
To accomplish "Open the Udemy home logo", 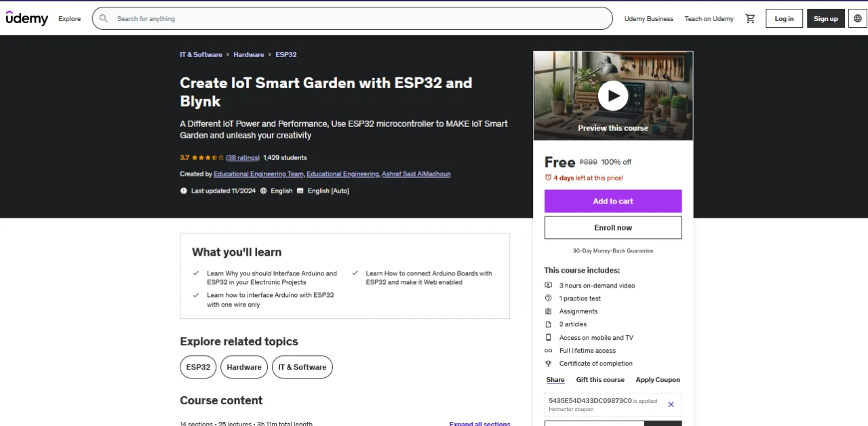I will pos(27,18).
